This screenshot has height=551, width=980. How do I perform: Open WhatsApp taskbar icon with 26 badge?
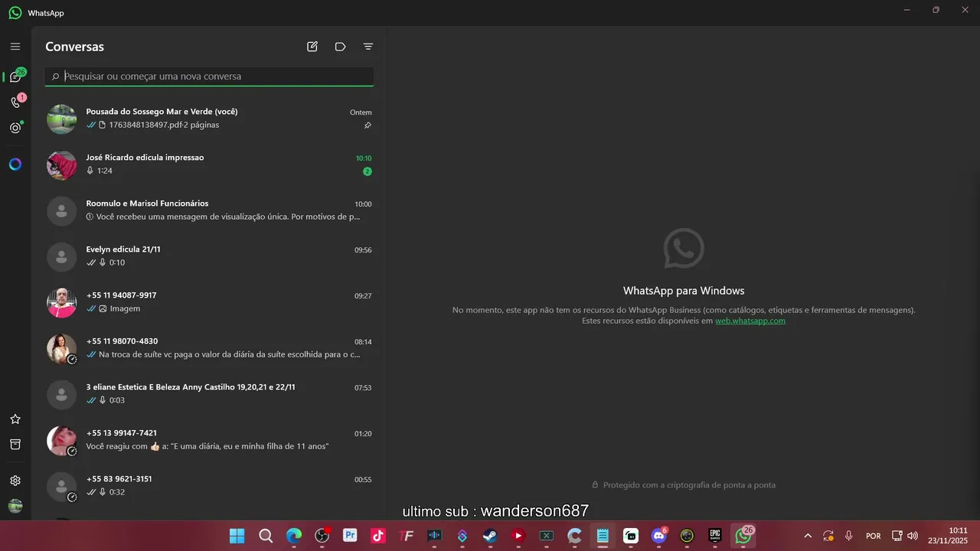(x=743, y=536)
